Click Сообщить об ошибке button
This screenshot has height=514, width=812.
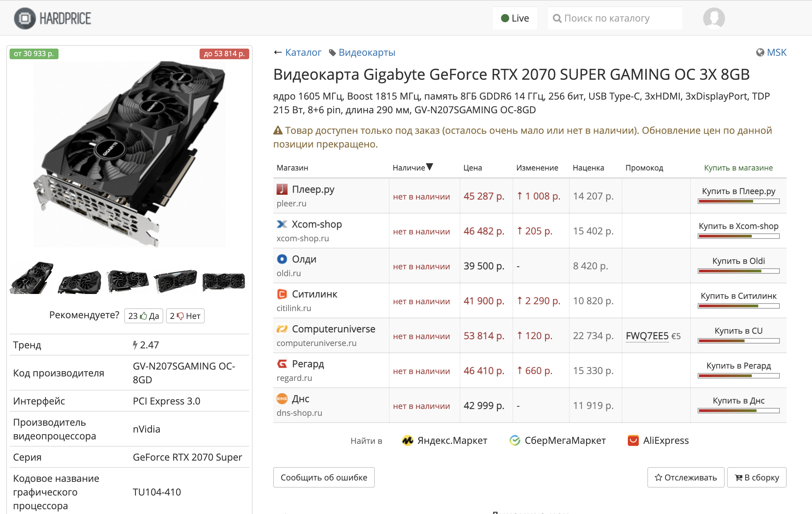tap(324, 477)
